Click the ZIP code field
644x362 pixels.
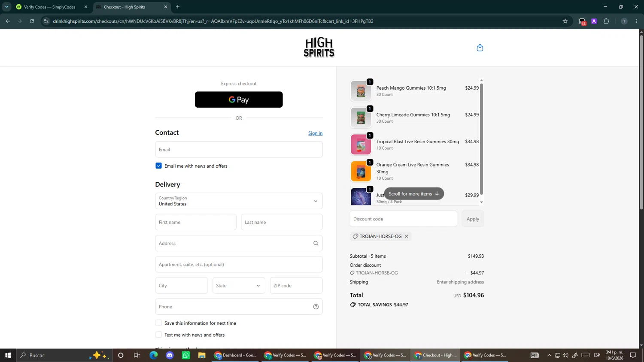coord(296,286)
